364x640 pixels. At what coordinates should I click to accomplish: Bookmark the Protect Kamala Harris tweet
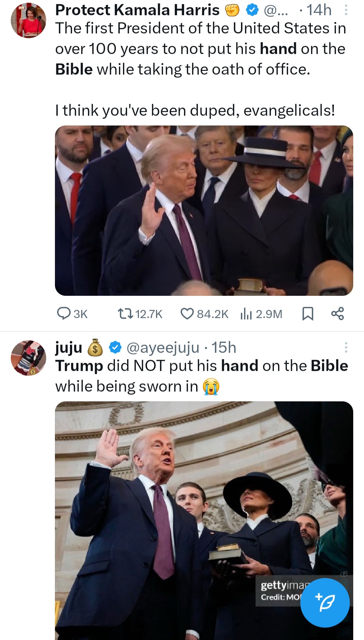(307, 314)
